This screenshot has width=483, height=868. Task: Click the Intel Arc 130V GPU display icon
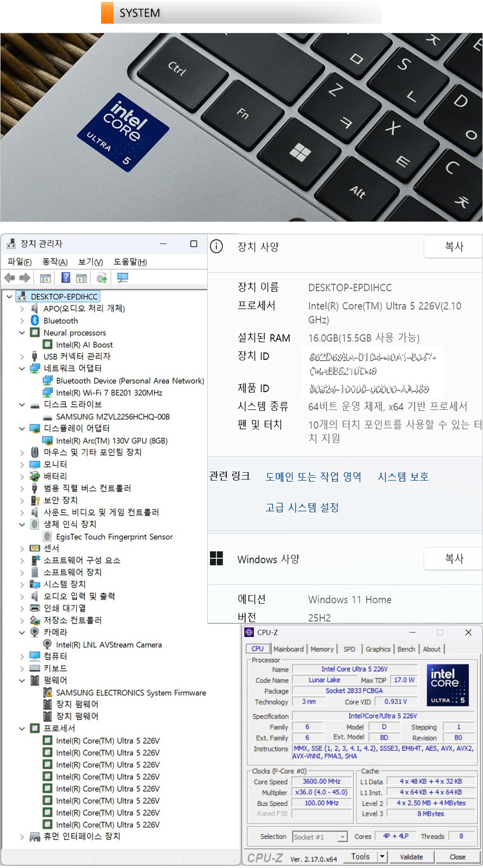coord(48,441)
